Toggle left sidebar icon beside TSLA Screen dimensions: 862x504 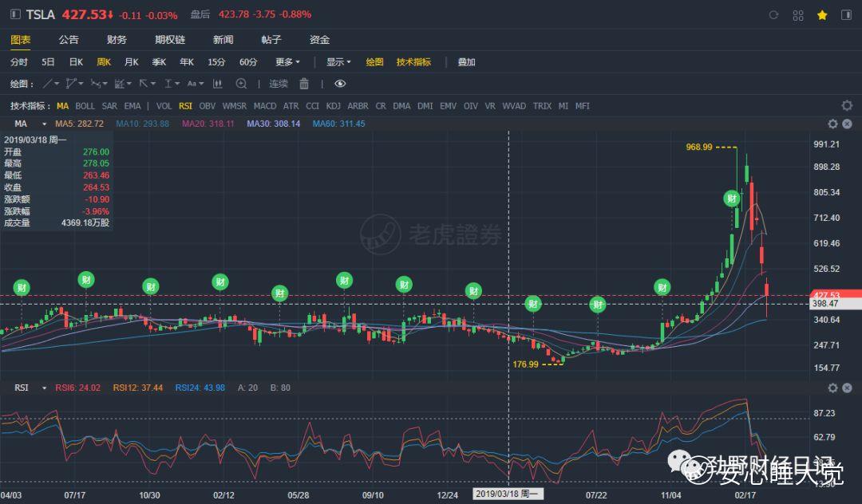click(15, 14)
